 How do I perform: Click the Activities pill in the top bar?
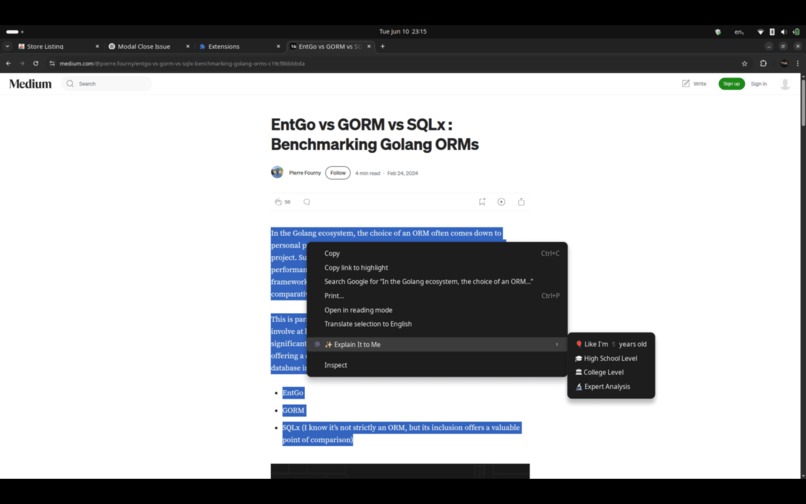pos(14,32)
